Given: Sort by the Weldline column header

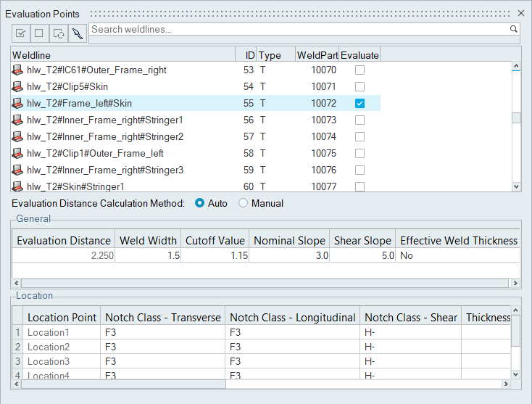Looking at the screenshot, I should click(123, 55).
